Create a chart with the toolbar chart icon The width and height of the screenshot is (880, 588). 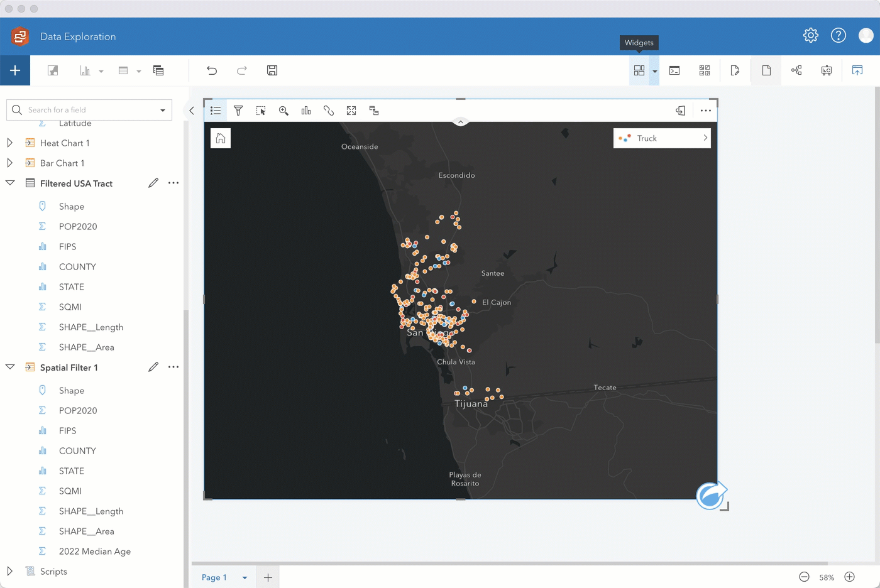point(85,70)
